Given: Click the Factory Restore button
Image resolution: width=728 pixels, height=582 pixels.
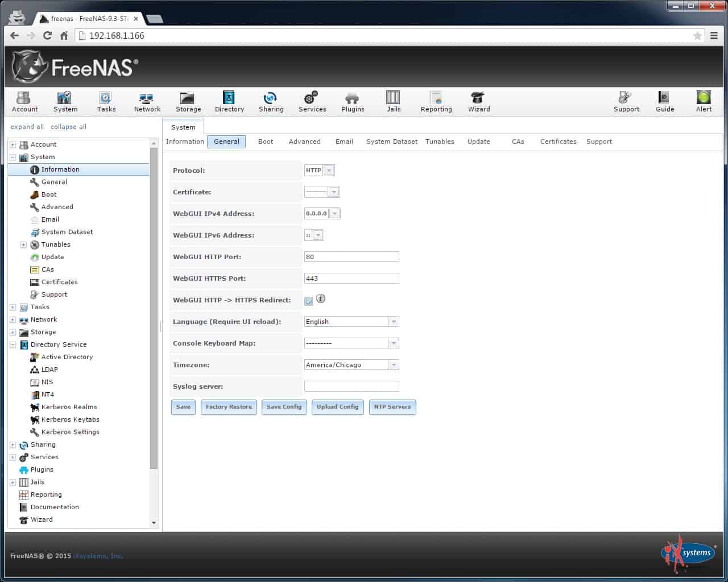Looking at the screenshot, I should pyautogui.click(x=229, y=407).
